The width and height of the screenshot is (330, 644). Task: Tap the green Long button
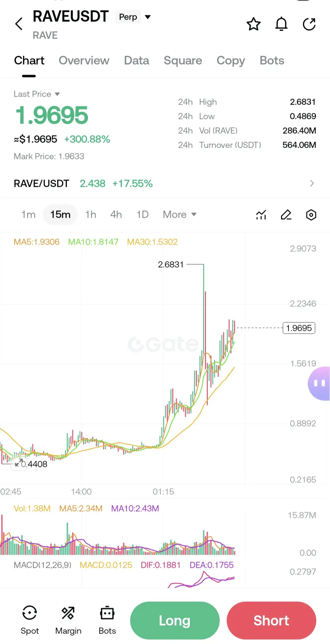(x=175, y=620)
